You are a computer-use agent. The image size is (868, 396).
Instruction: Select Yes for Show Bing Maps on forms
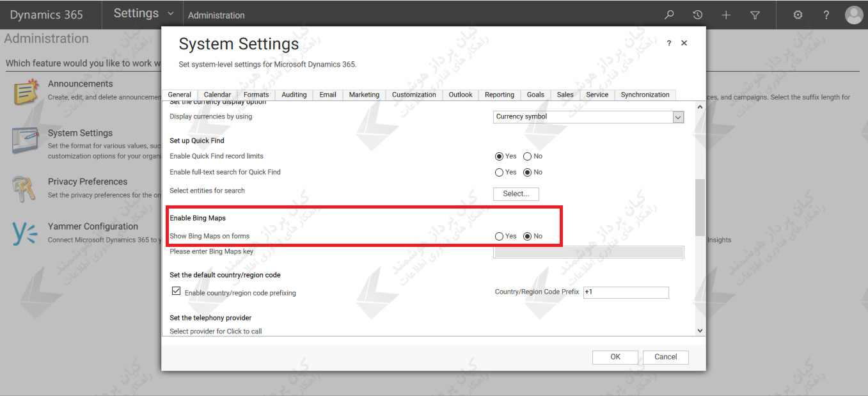pos(499,236)
